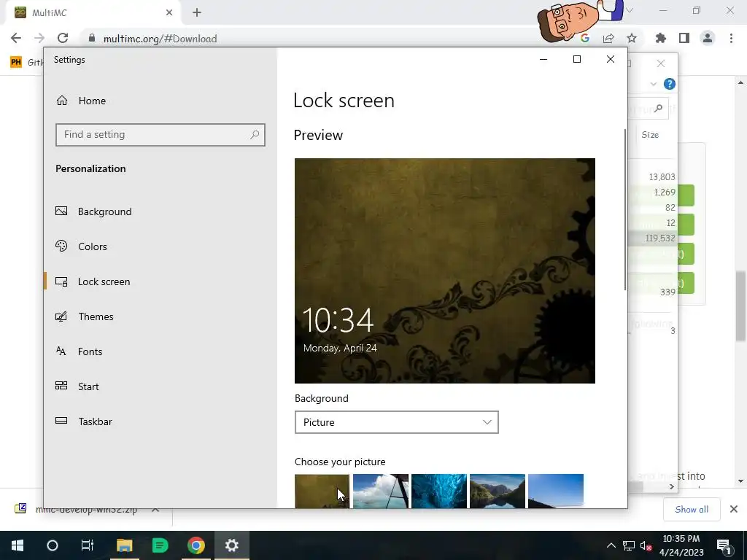This screenshot has width=747, height=560.
Task: Close the MultiMC browser tab
Action: point(169,13)
